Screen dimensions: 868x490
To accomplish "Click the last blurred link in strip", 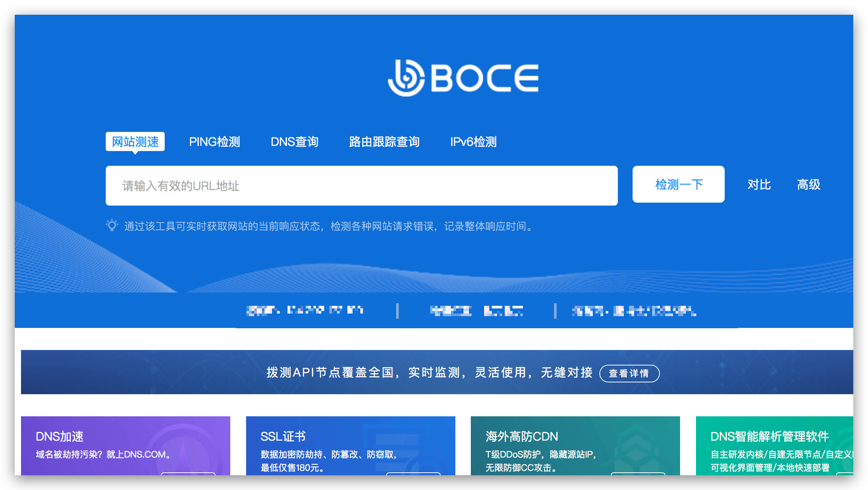I will click(x=634, y=311).
